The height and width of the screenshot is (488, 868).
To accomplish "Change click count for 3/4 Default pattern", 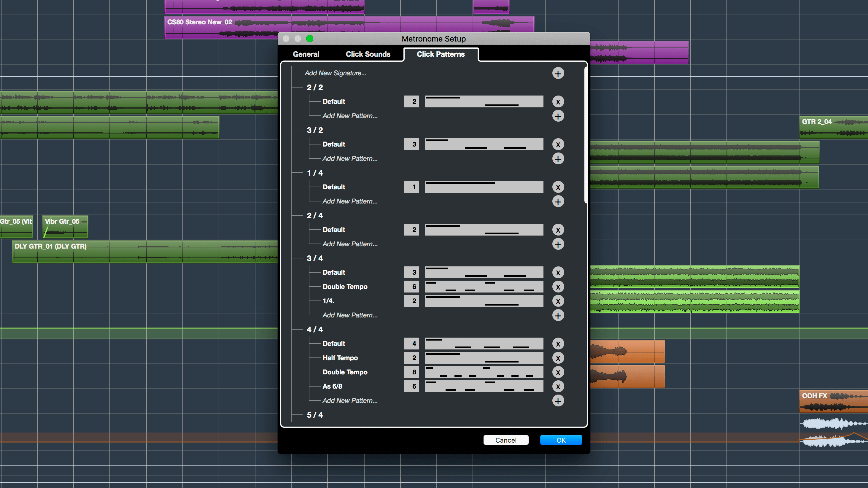I will 411,272.
